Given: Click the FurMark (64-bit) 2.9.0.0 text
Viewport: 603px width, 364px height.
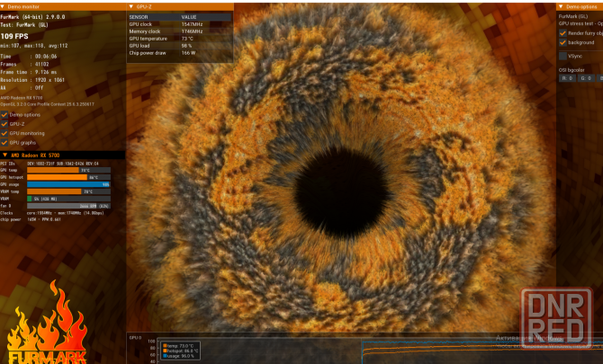Looking at the screenshot, I should [x=32, y=17].
